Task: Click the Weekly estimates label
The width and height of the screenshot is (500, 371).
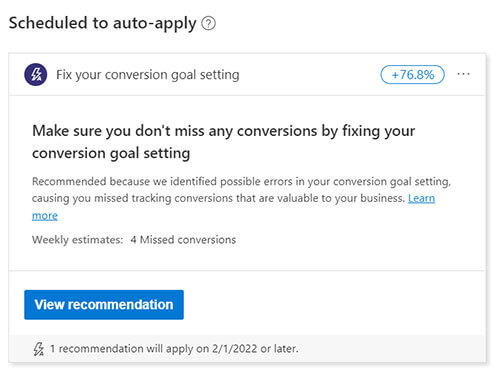Action: [78, 240]
